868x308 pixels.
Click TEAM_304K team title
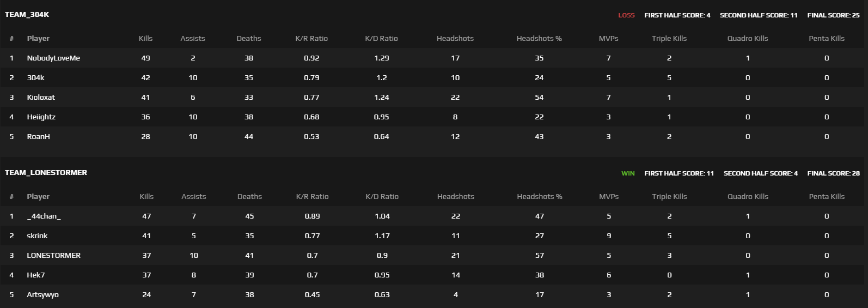(27, 15)
